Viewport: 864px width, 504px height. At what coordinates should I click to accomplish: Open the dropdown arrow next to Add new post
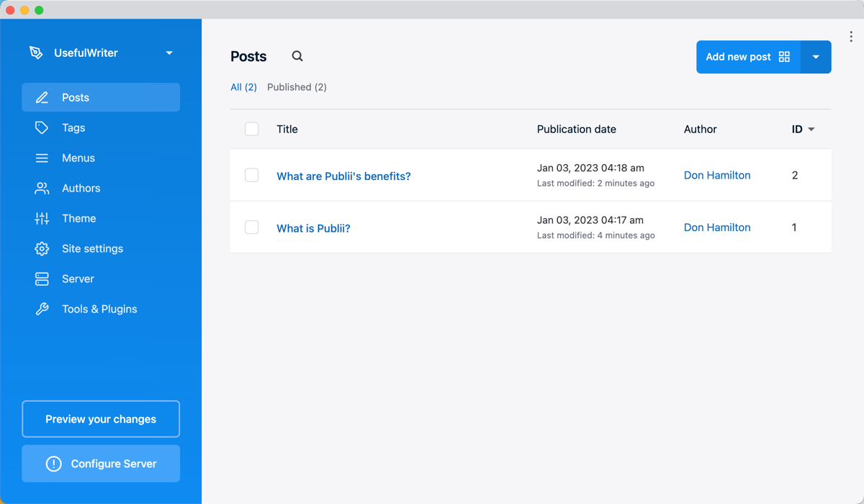click(x=816, y=57)
